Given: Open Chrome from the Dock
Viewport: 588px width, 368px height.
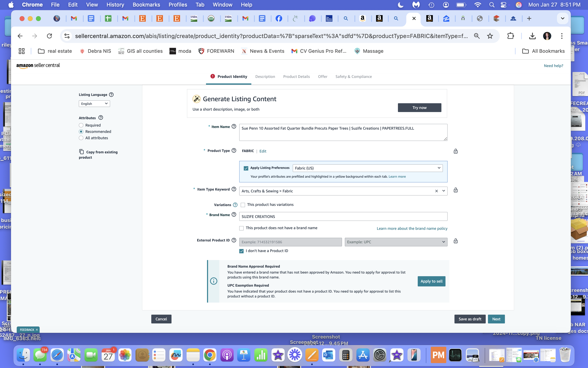Looking at the screenshot, I should click(210, 355).
